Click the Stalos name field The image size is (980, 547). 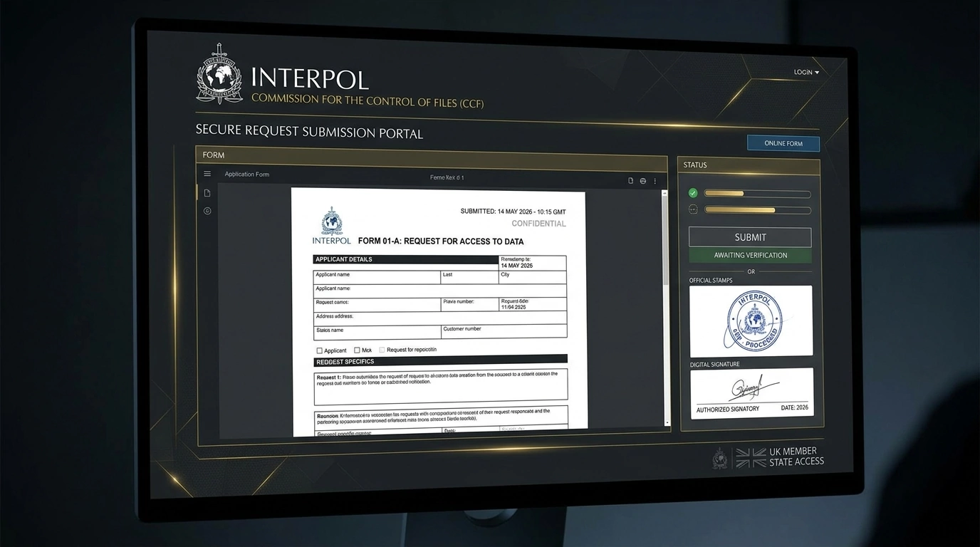click(377, 332)
